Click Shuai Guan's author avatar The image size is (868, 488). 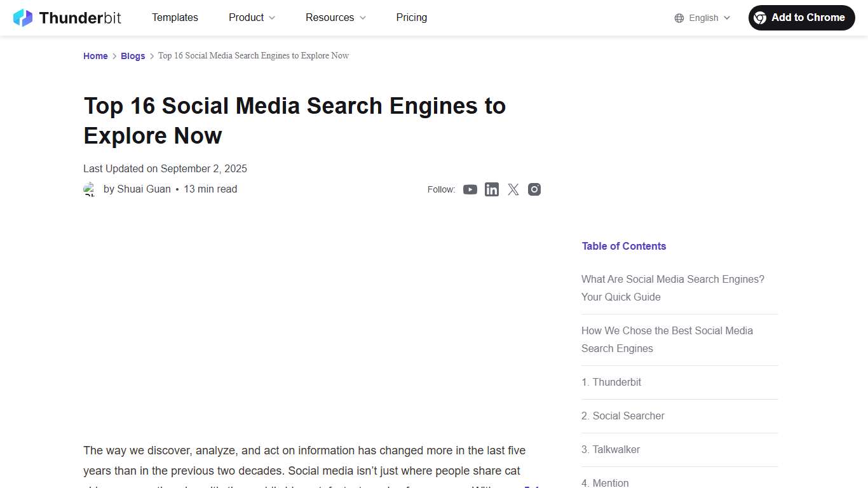(x=90, y=189)
